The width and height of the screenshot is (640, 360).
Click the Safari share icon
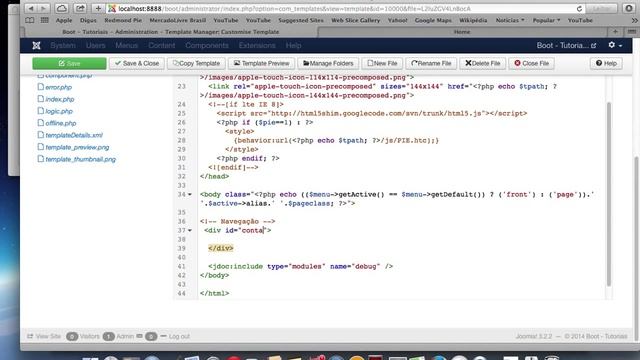pos(80,8)
